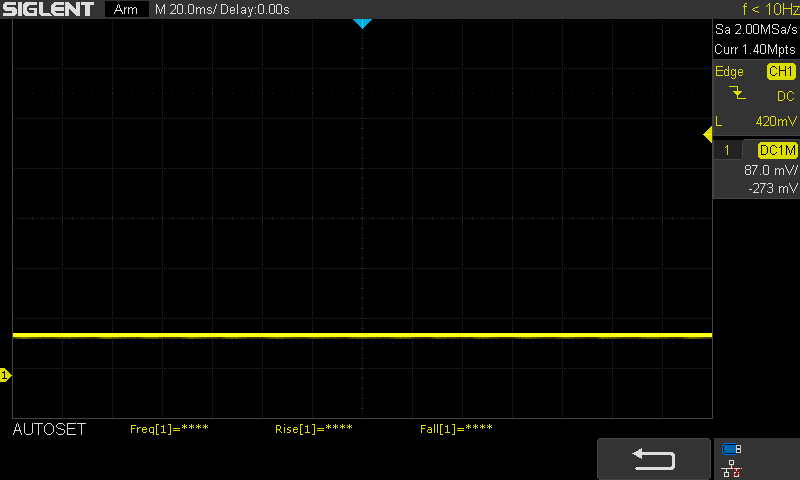Click the 87.0 mV/ vertical scale

click(770, 170)
